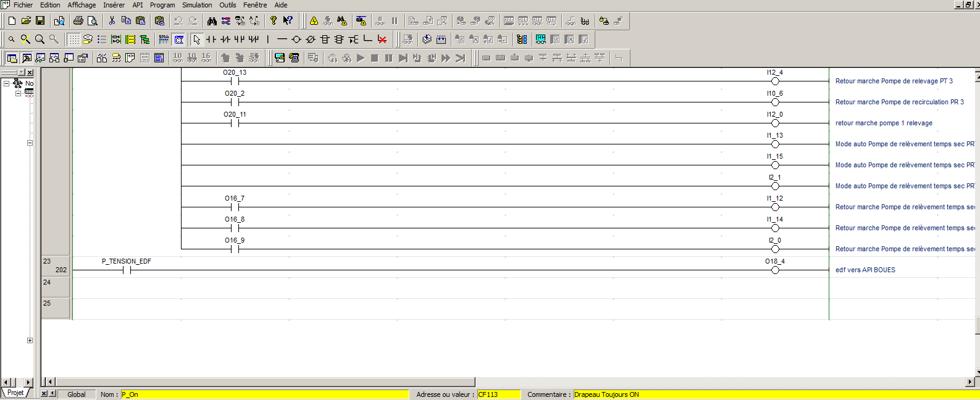This screenshot has height=400, width=980.
Task: Click the Find binoculars icon
Action: pyautogui.click(x=212, y=21)
